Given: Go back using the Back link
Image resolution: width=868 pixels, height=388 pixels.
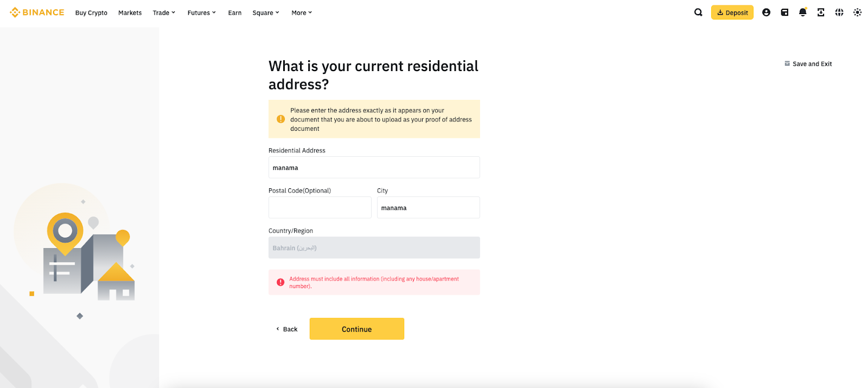Looking at the screenshot, I should 286,329.
